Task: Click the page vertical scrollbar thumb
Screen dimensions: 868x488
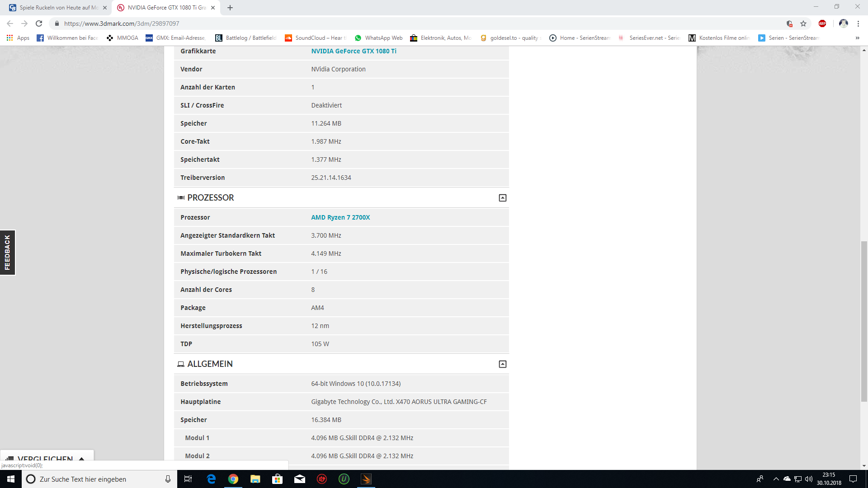Action: [x=864, y=321]
